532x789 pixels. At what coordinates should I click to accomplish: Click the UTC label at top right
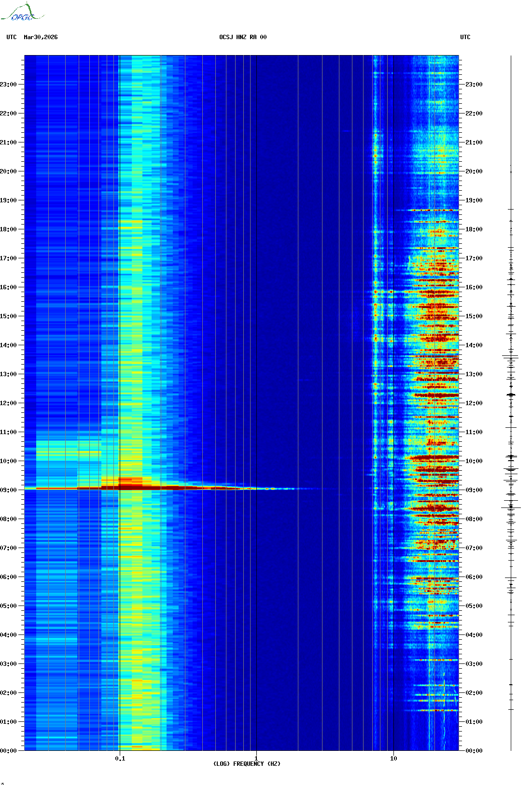[465, 37]
